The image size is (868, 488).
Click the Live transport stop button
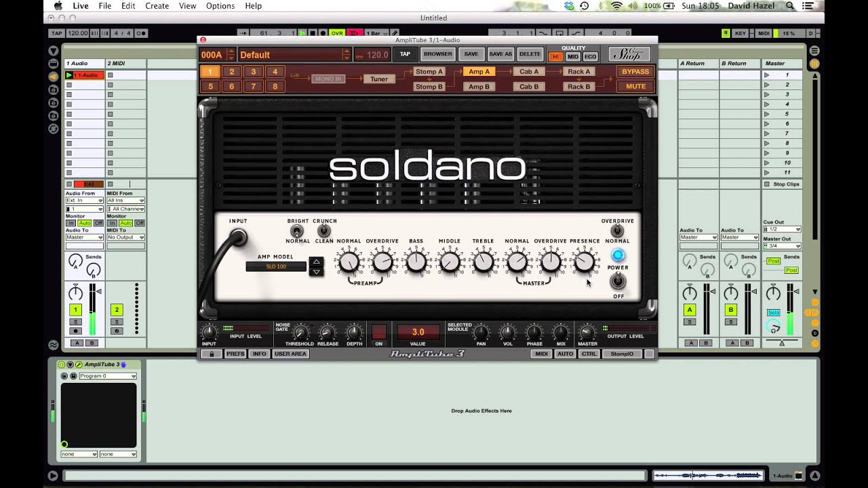coord(313,33)
